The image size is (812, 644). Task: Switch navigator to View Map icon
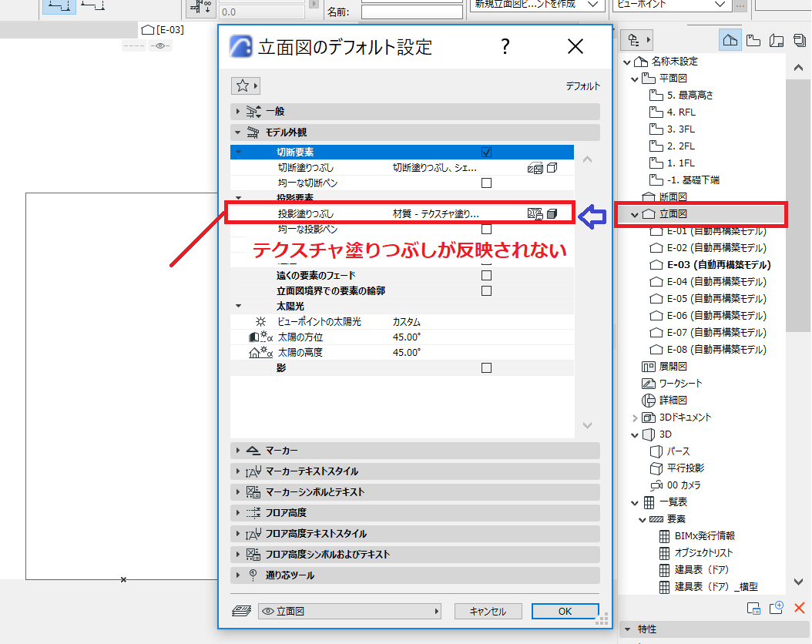(x=753, y=40)
